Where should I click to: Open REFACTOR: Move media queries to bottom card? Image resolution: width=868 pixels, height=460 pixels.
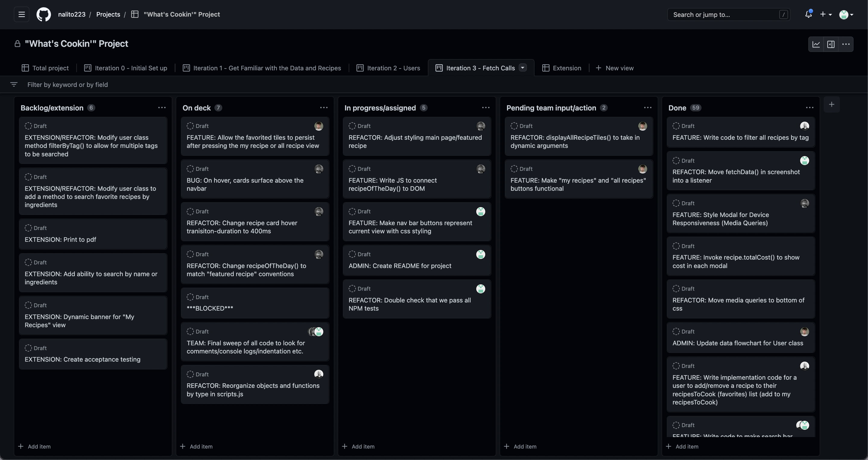coord(741,299)
